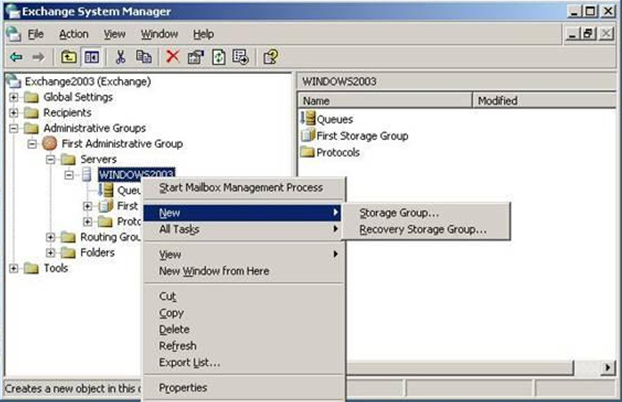
Task: Select New in the context menu
Action: pyautogui.click(x=243, y=213)
